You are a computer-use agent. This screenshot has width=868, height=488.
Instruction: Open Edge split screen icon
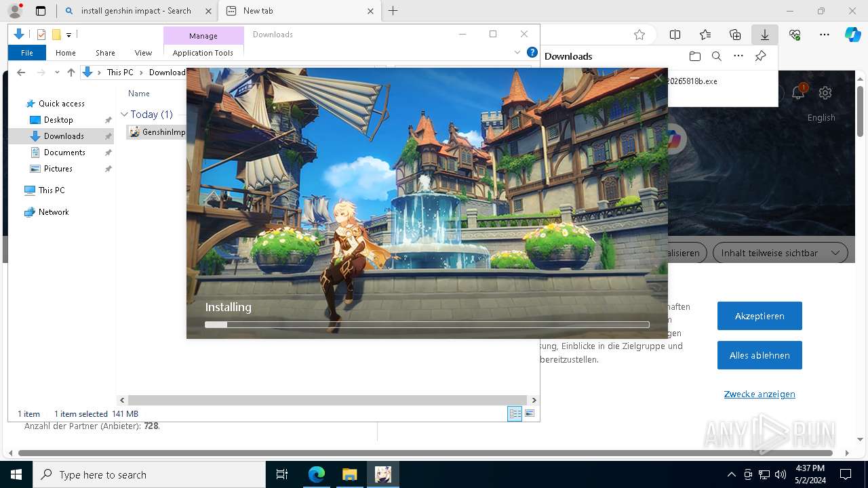pyautogui.click(x=675, y=35)
